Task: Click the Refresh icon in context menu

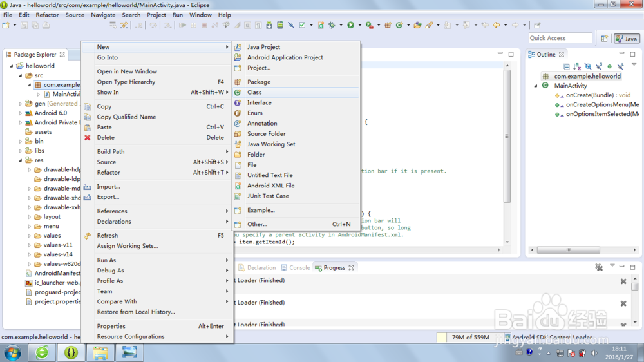Action: (88, 236)
